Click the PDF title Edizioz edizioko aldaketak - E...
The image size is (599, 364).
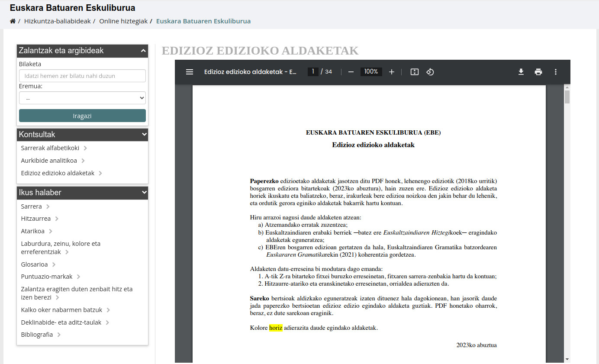(x=250, y=72)
